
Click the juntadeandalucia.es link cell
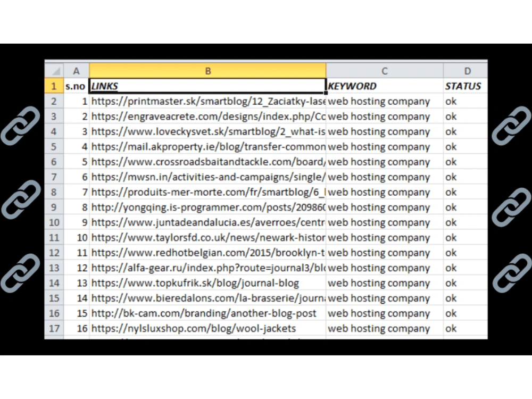click(207, 222)
